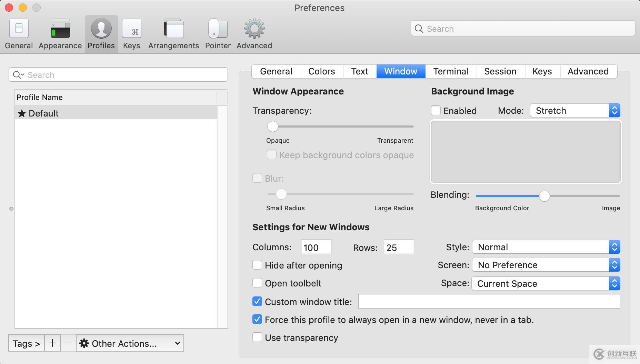Select the Appearance toolbar icon

pos(60,33)
